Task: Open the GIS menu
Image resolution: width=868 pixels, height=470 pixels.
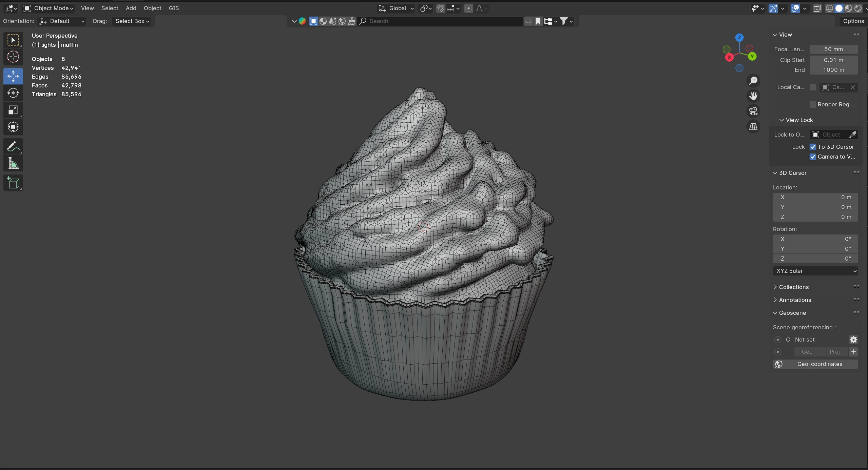Action: coord(174,8)
